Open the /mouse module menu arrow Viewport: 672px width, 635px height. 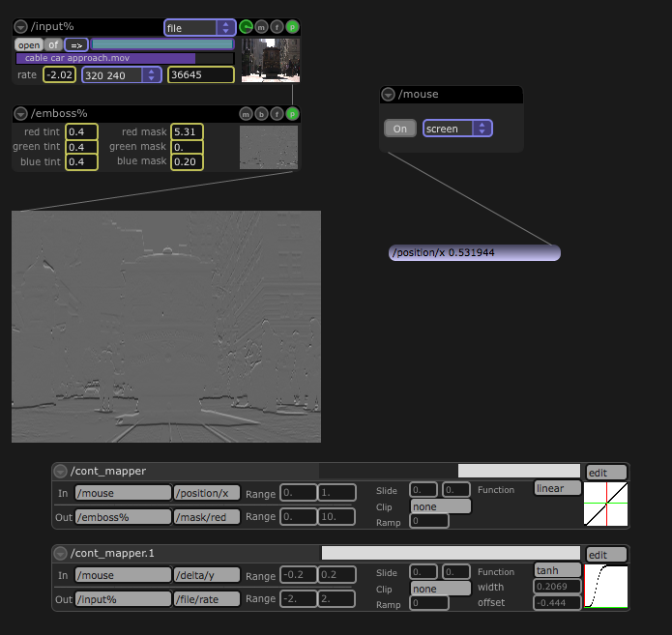389,95
